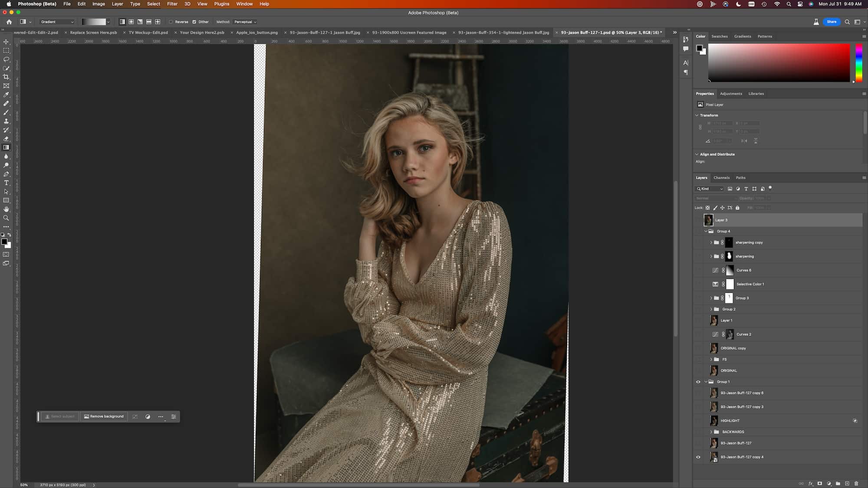Select the Zoom tool

tap(6, 218)
